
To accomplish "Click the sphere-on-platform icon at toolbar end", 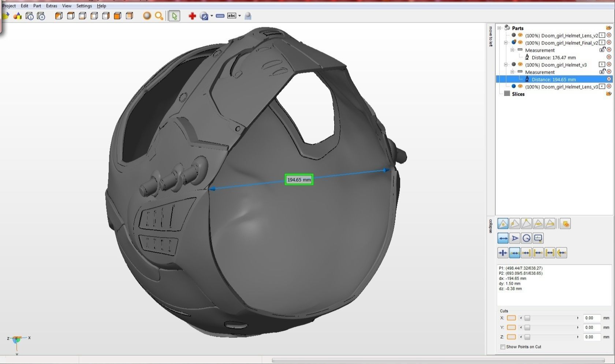I will (248, 16).
